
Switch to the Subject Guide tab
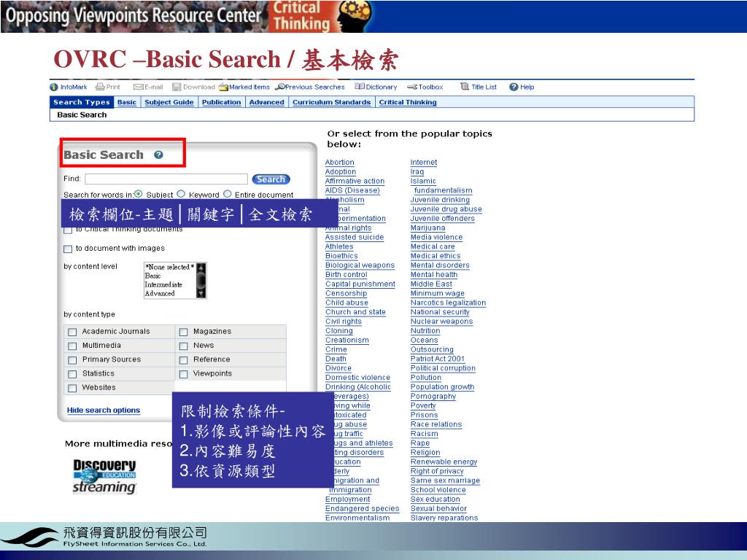pos(169,102)
